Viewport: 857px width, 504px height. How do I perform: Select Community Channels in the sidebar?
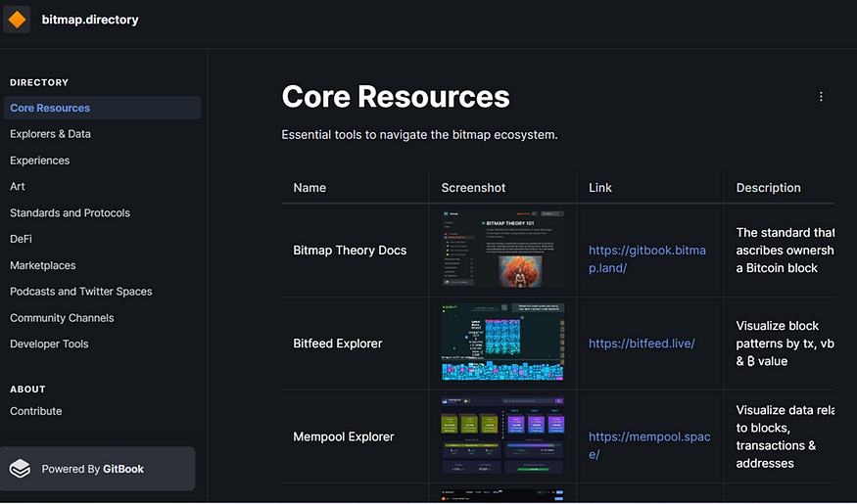62,318
